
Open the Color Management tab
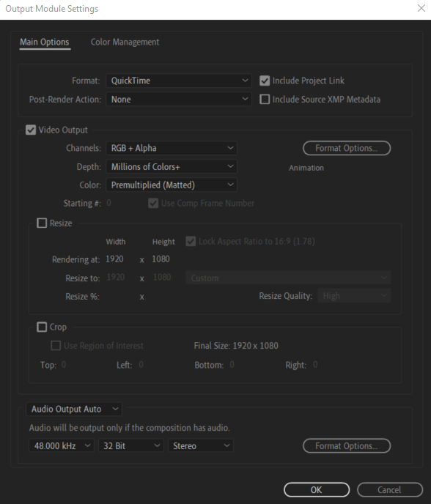point(125,42)
